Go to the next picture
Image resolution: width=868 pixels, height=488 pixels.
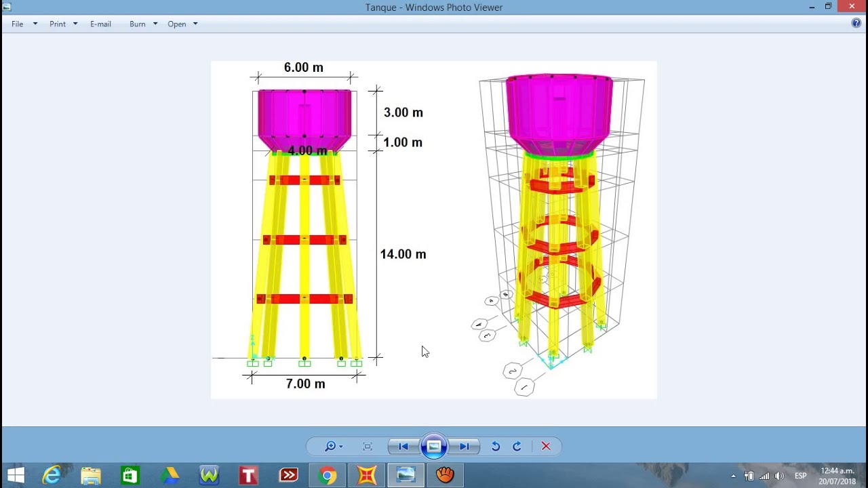[x=465, y=446]
